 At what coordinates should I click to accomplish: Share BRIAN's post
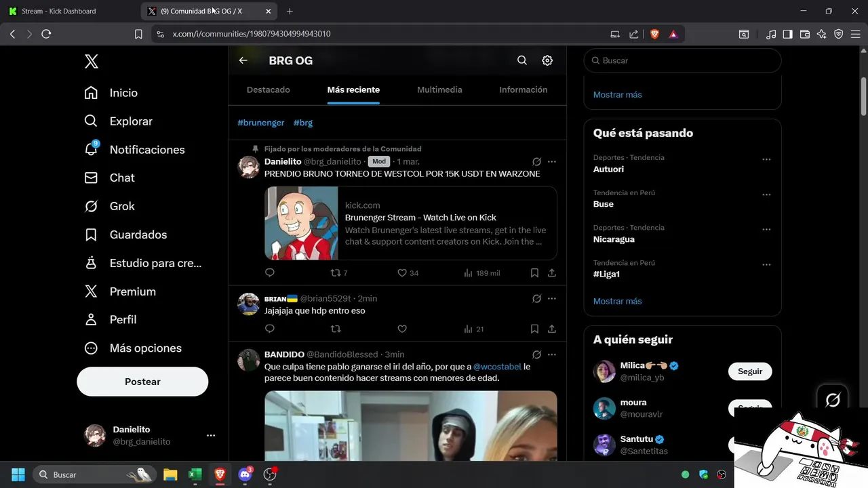[552, 329]
